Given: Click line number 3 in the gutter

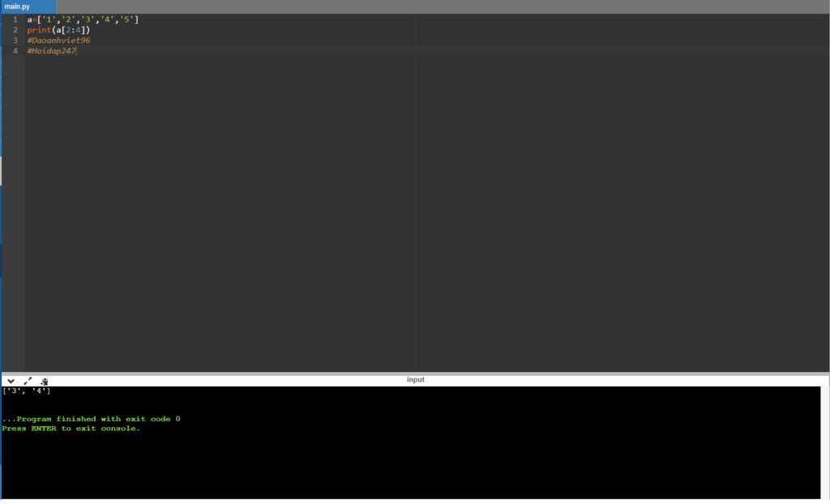Looking at the screenshot, I should pyautogui.click(x=15, y=41).
